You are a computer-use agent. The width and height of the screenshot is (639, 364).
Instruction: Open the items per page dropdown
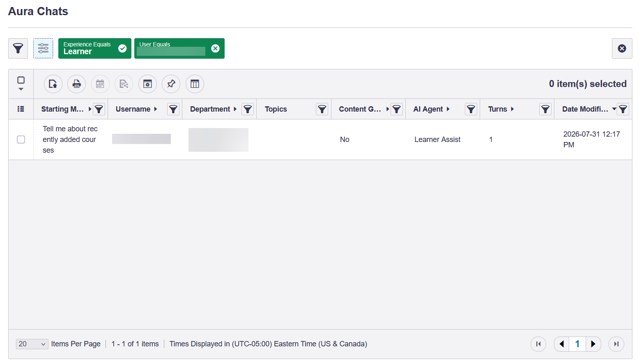pos(32,344)
